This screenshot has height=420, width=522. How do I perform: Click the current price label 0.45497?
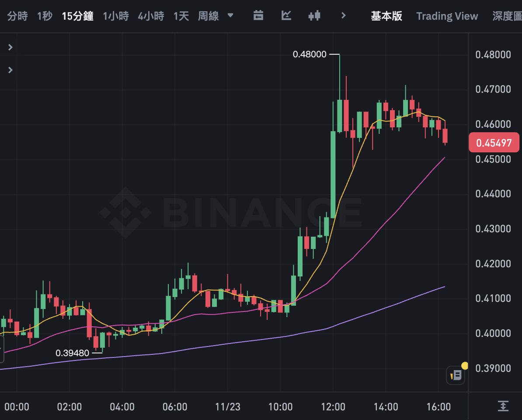(x=494, y=143)
